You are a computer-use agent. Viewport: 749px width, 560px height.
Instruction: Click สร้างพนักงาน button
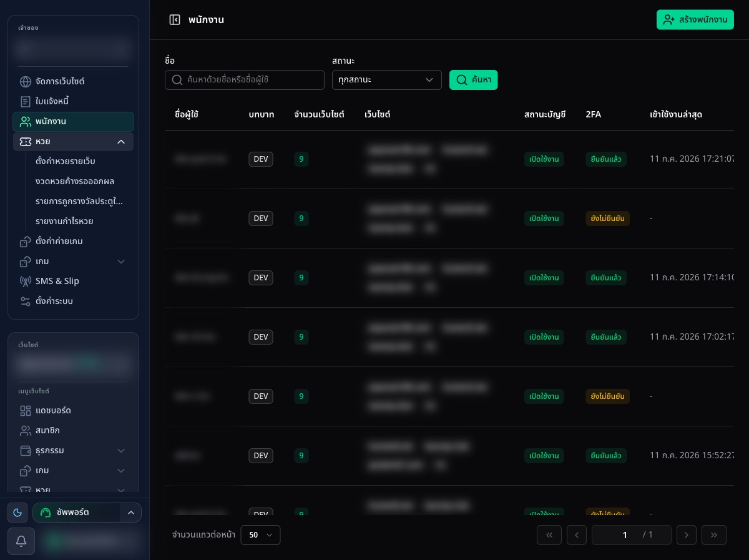coord(695,20)
